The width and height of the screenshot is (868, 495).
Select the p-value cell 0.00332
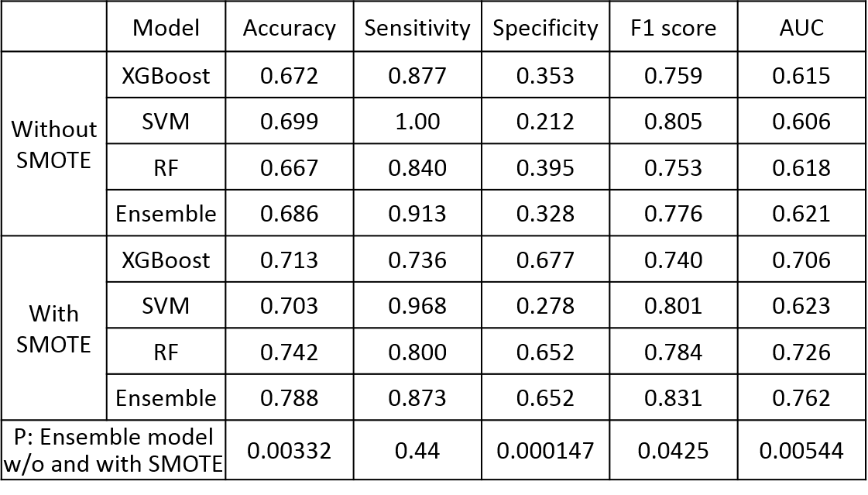pos(289,450)
